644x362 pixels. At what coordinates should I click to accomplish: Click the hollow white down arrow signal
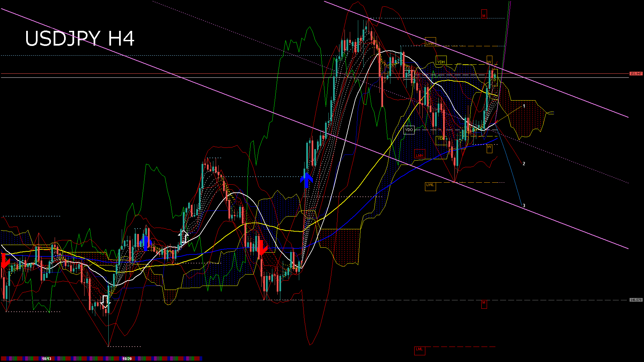105,301
